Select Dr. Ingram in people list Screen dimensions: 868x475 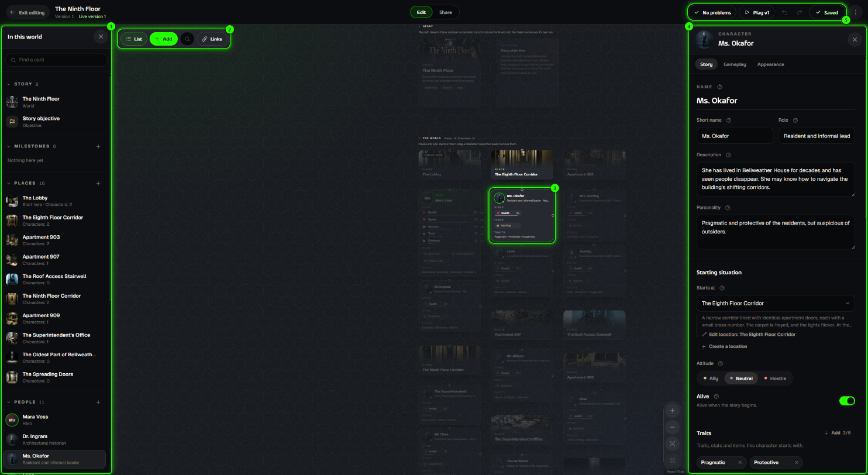pos(55,439)
